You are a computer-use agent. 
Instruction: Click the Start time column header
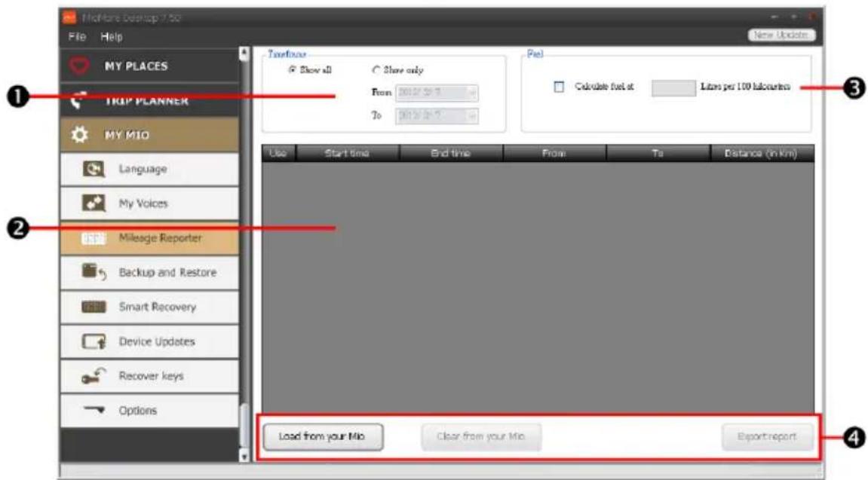pyautogui.click(x=347, y=153)
